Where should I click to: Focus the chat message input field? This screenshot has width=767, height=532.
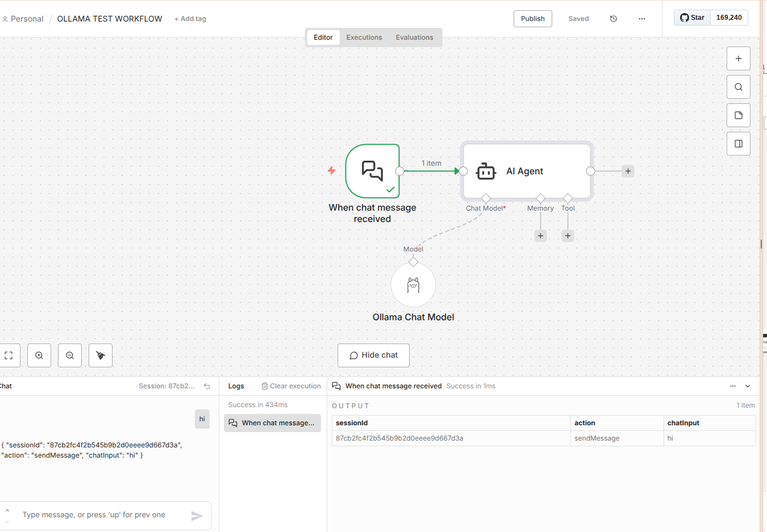tap(102, 515)
